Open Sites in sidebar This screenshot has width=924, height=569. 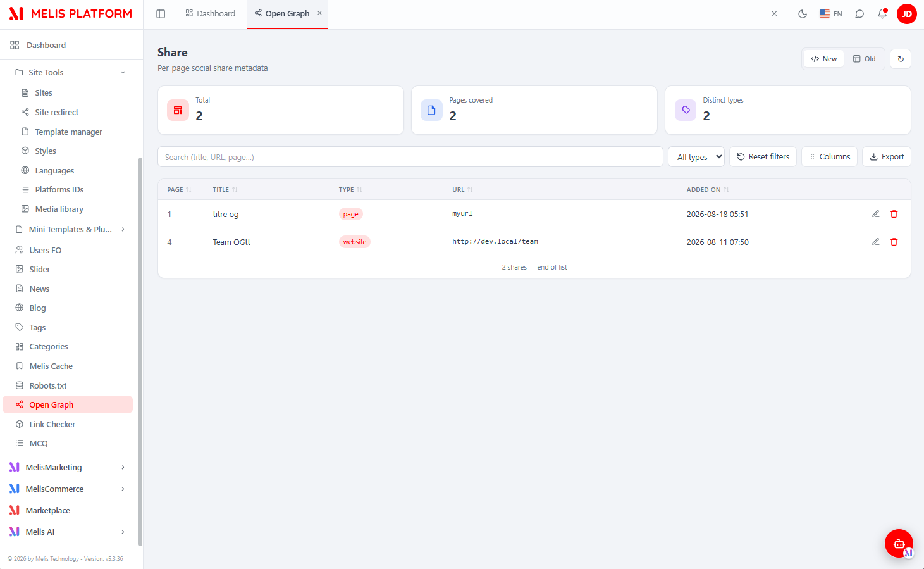[44, 92]
